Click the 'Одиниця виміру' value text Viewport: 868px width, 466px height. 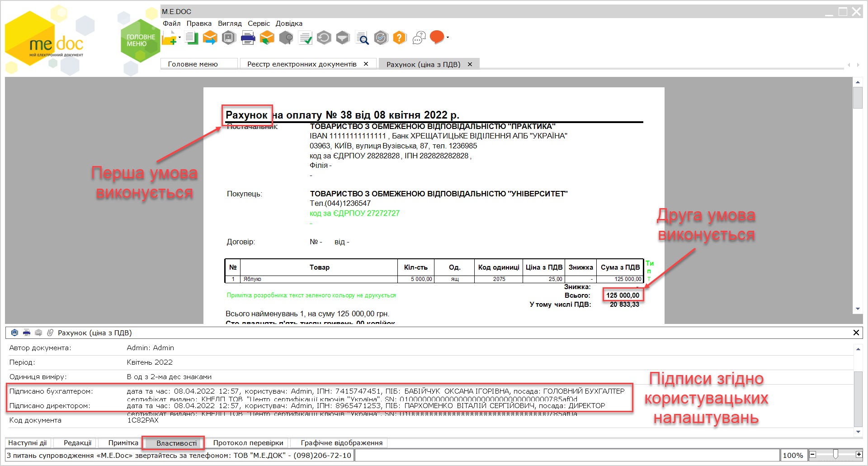[169, 377]
